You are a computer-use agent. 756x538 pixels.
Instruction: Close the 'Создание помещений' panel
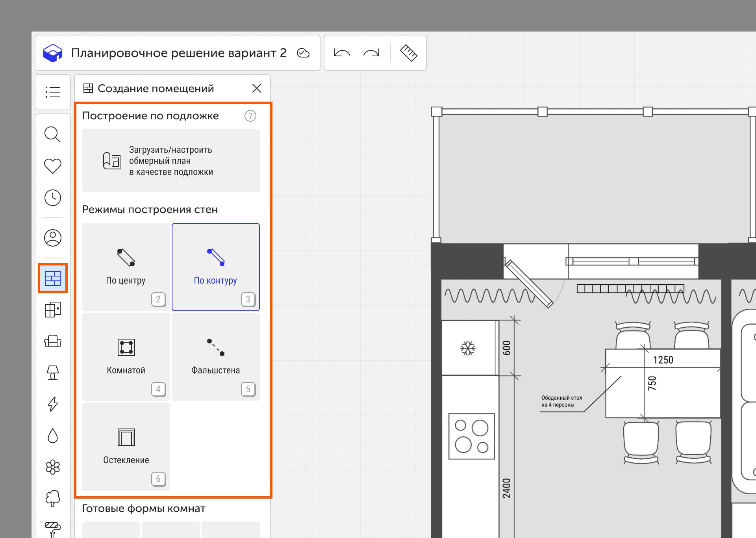[256, 88]
